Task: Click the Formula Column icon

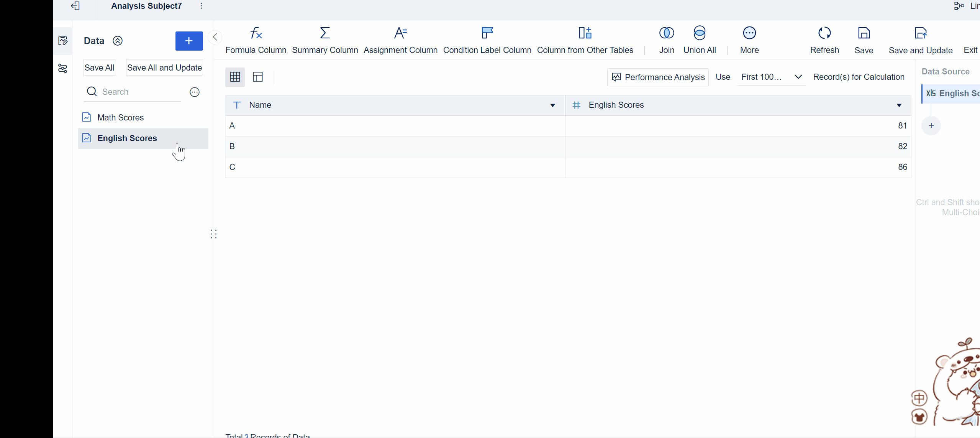Action: tap(256, 33)
